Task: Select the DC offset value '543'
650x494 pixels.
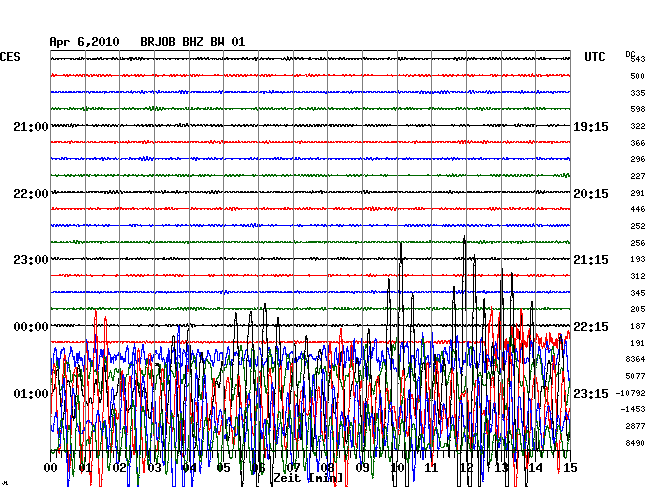Action: 638,59
